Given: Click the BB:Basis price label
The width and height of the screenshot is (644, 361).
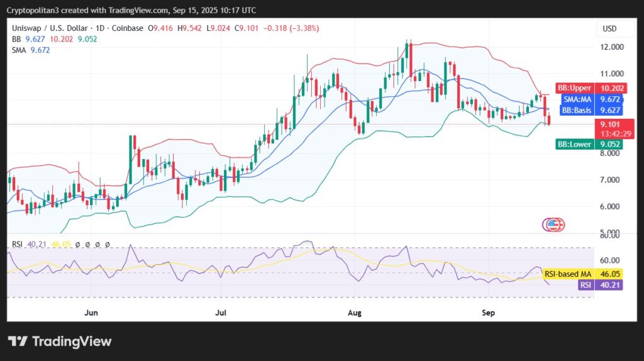Looking at the screenshot, I should point(575,110).
